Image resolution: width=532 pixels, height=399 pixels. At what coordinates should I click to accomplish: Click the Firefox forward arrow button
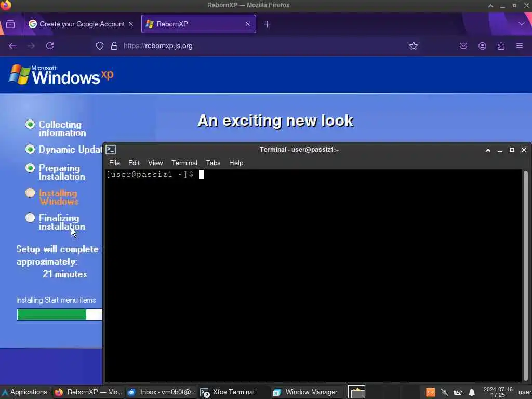click(x=31, y=46)
